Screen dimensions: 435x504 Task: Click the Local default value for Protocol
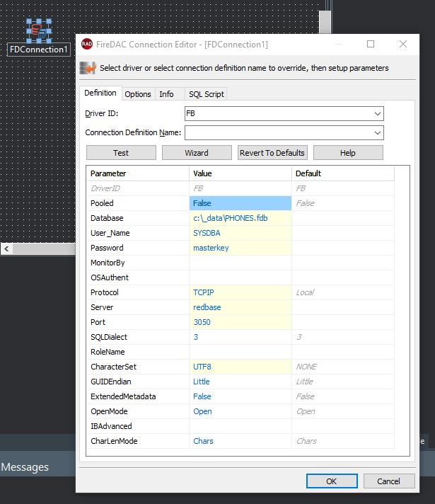pyautogui.click(x=305, y=292)
